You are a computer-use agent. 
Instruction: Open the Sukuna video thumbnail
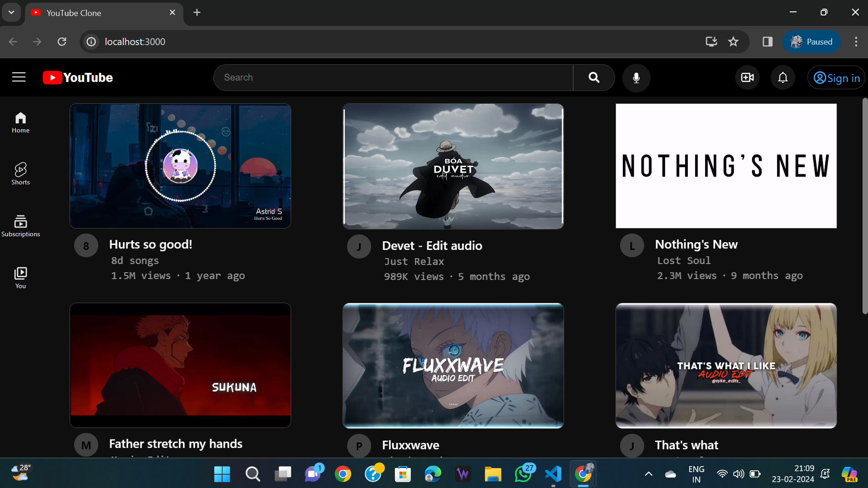tap(180, 365)
